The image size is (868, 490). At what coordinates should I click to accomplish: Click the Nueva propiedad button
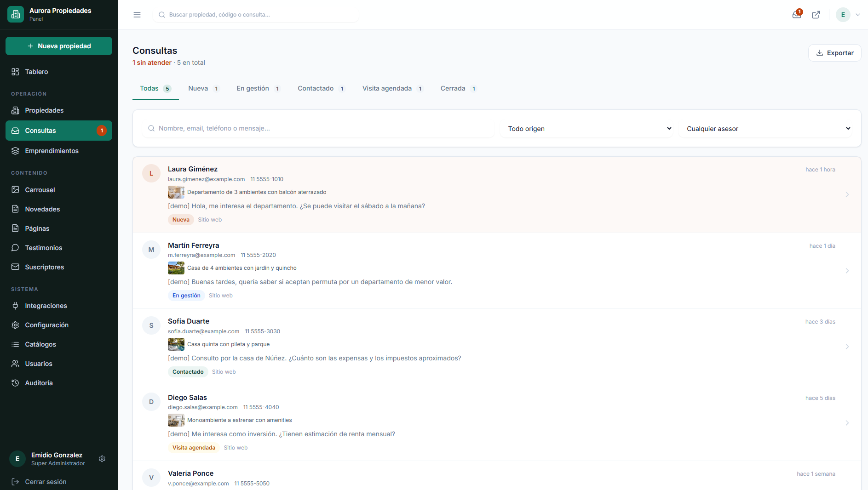click(59, 46)
